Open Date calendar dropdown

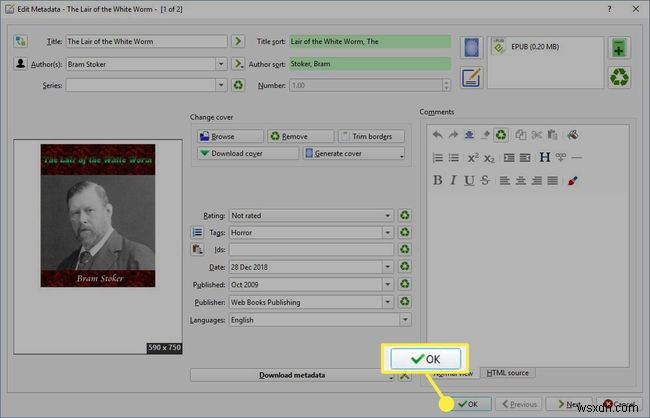coord(388,267)
